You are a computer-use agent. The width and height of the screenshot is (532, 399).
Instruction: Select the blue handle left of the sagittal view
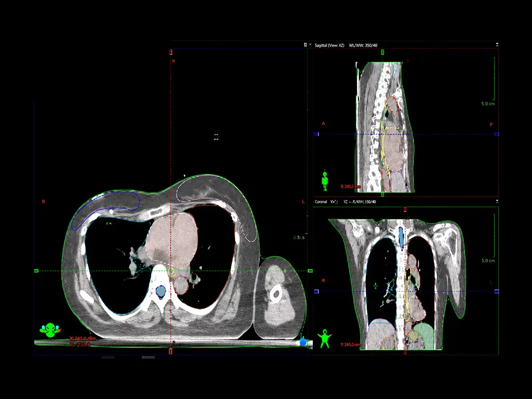click(x=316, y=134)
